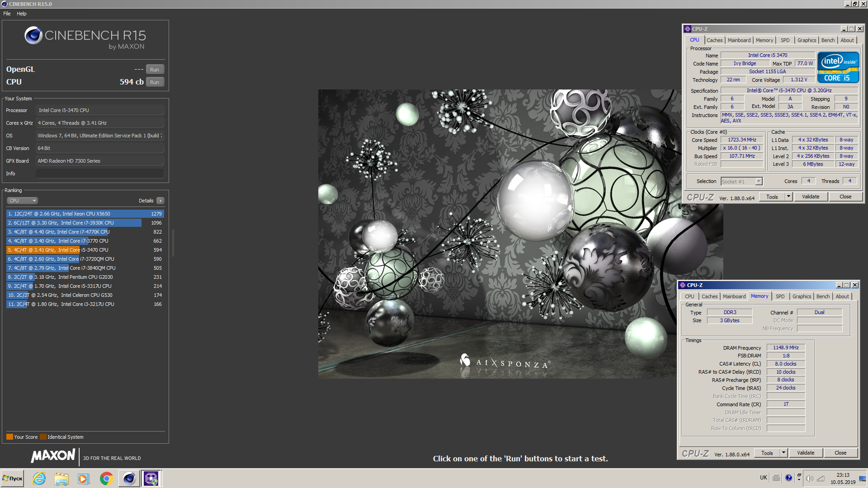Click upper CPU-Z title bar icon

pyautogui.click(x=688, y=29)
